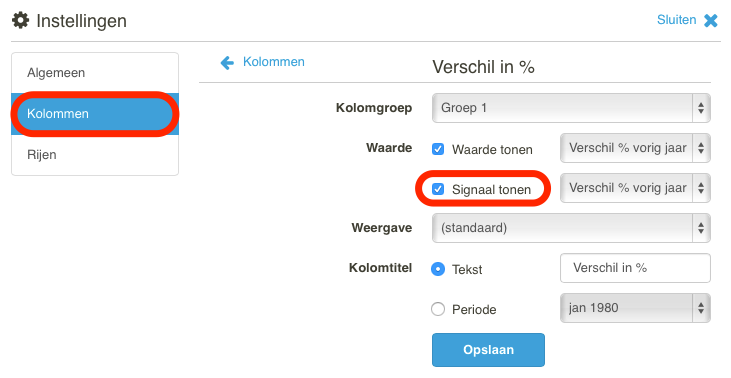Select the Tekst radio button
The image size is (731, 378).
click(438, 269)
